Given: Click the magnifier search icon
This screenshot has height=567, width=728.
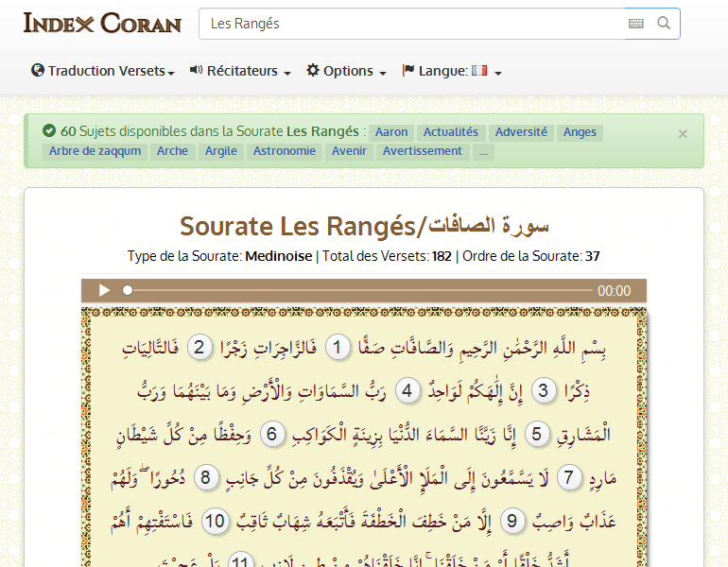Looking at the screenshot, I should 664,24.
